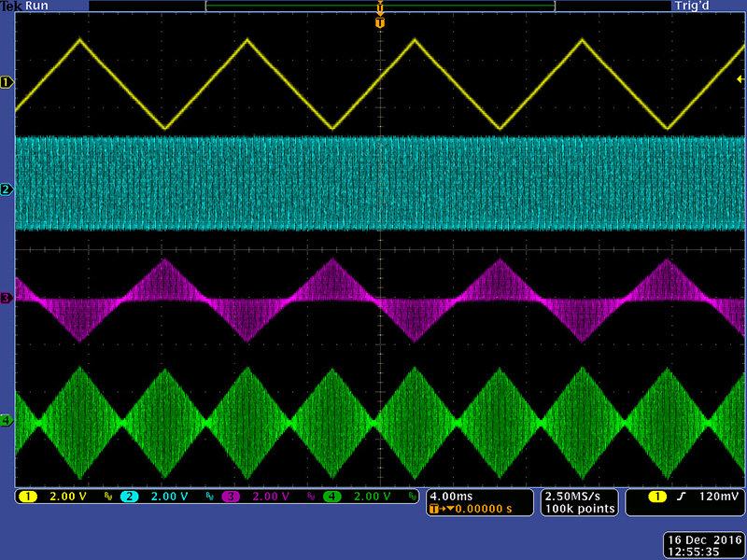This screenshot has height=560, width=747.
Task: Click the 4.00ms timebase readout
Action: [x=448, y=496]
